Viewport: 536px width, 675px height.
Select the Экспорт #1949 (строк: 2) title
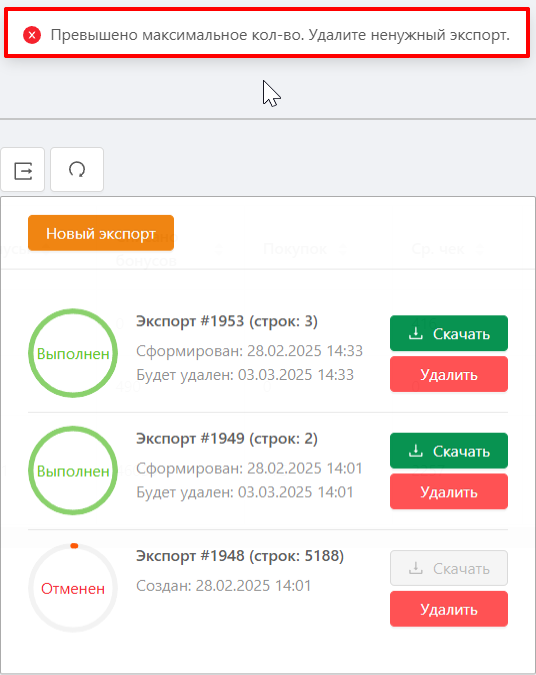coord(227,439)
